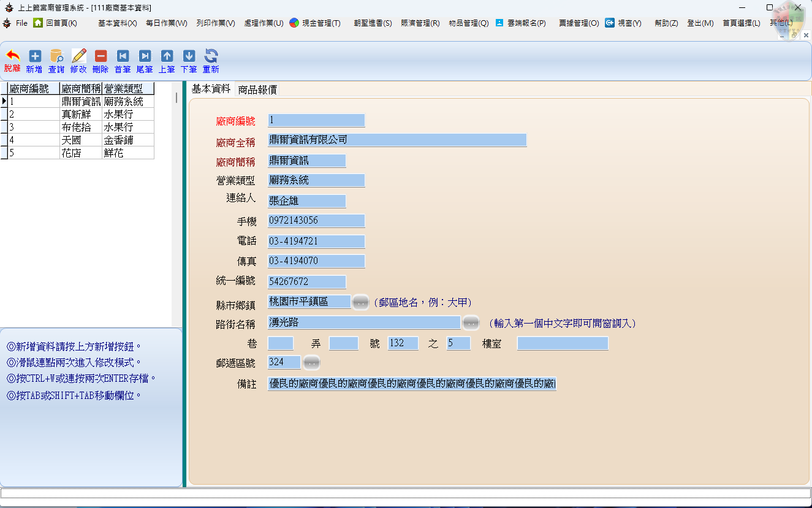This screenshot has width=812, height=508.
Task: Open the 查詢 (search) tool
Action: (x=56, y=56)
